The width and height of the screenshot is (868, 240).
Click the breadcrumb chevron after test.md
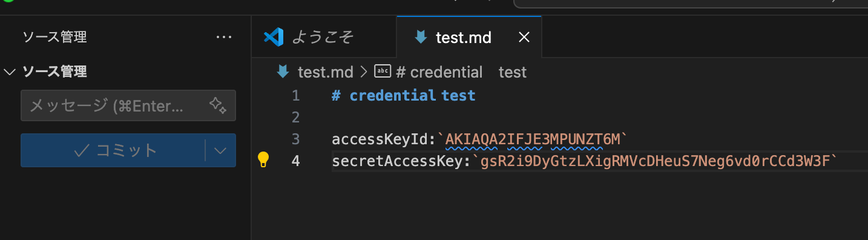click(364, 72)
